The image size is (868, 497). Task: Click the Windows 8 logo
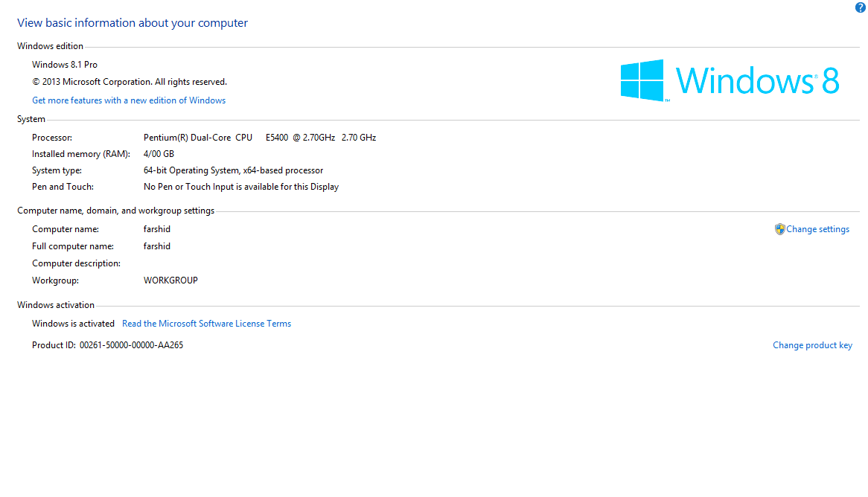pos(730,81)
